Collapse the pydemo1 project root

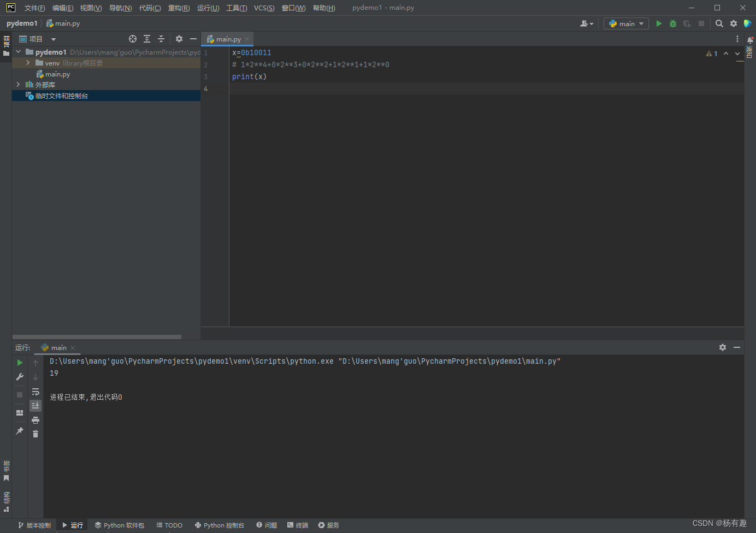point(19,52)
